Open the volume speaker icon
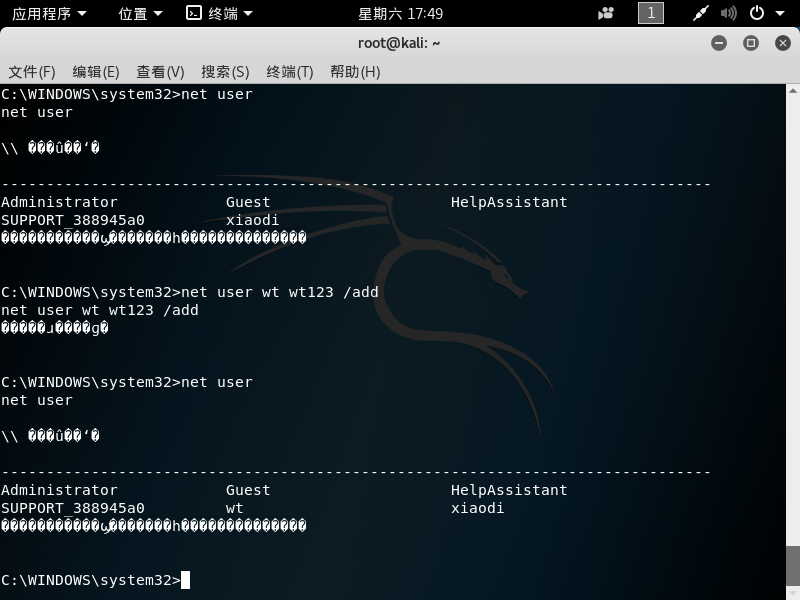This screenshot has height=600, width=800. (x=729, y=13)
